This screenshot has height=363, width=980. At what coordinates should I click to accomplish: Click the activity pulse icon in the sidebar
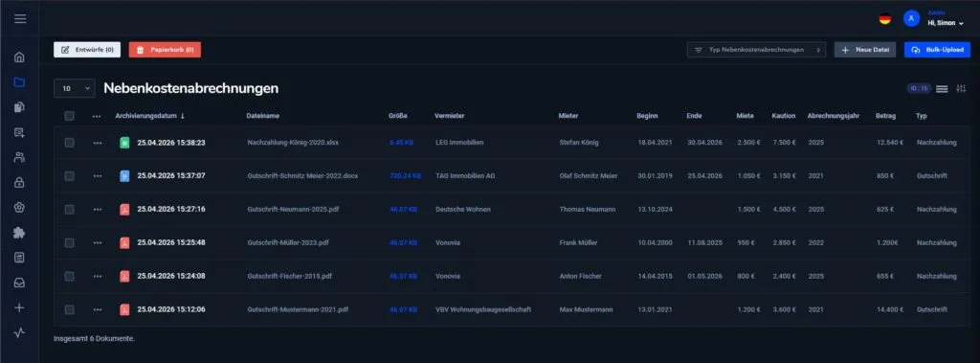[x=19, y=332]
